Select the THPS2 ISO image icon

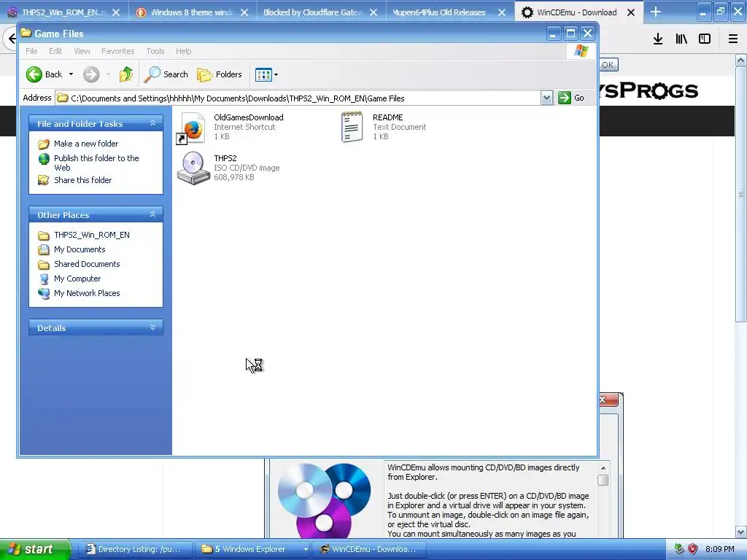tap(193, 168)
